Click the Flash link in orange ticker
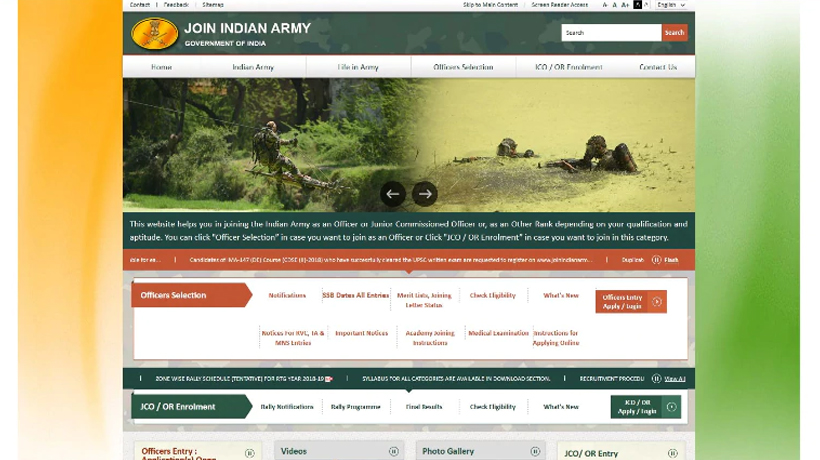Viewport: 820px width, 460px height. click(671, 260)
